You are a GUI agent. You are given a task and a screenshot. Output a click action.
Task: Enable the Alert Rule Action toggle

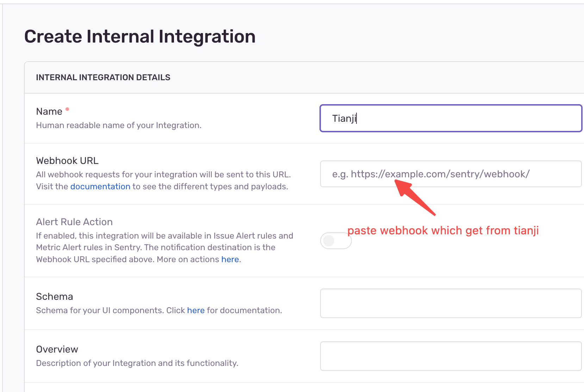336,241
